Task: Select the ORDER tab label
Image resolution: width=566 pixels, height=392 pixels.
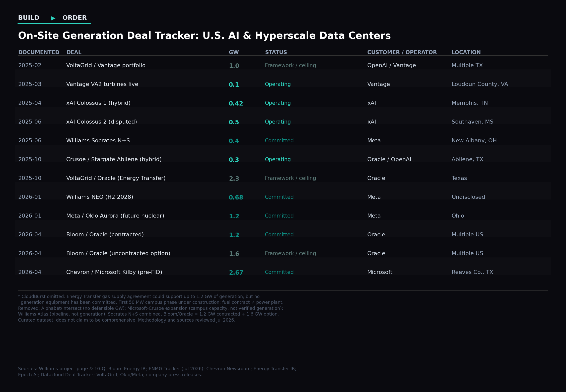Action: 75,18
